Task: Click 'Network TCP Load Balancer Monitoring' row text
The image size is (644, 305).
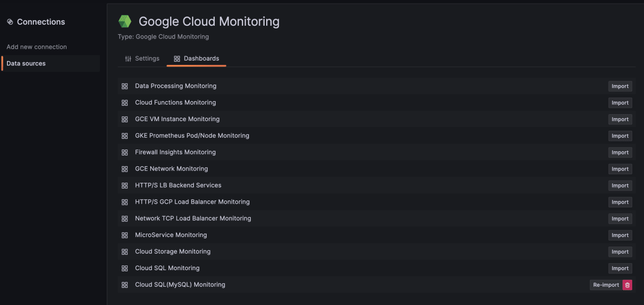Action: click(x=193, y=219)
